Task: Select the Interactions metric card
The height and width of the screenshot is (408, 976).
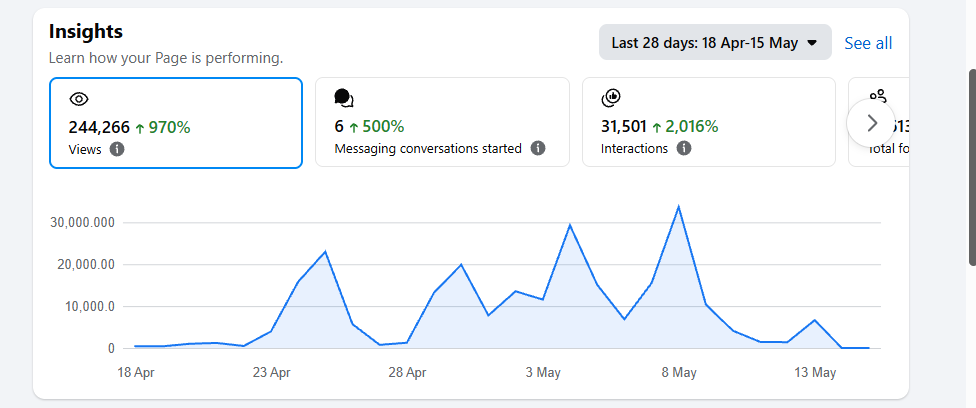Action: [709, 122]
